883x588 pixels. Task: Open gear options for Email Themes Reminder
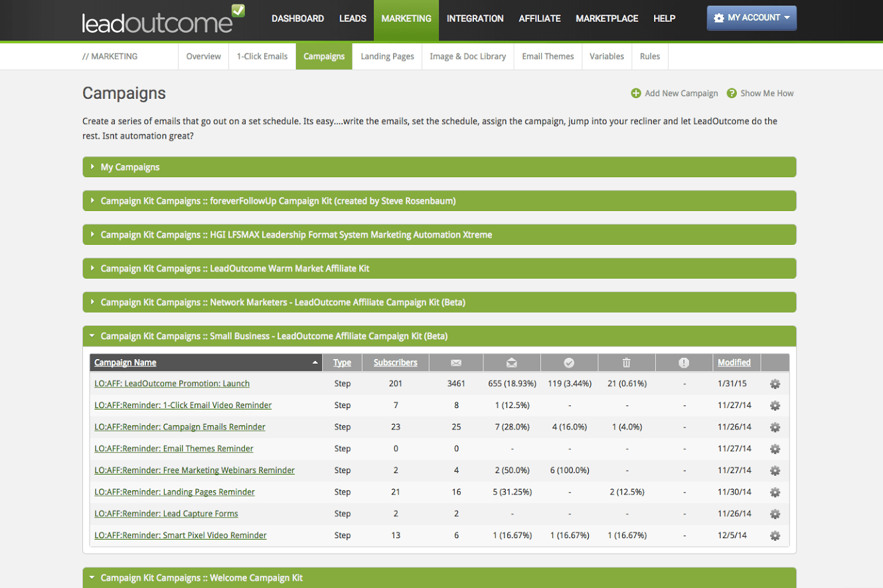[775, 449]
